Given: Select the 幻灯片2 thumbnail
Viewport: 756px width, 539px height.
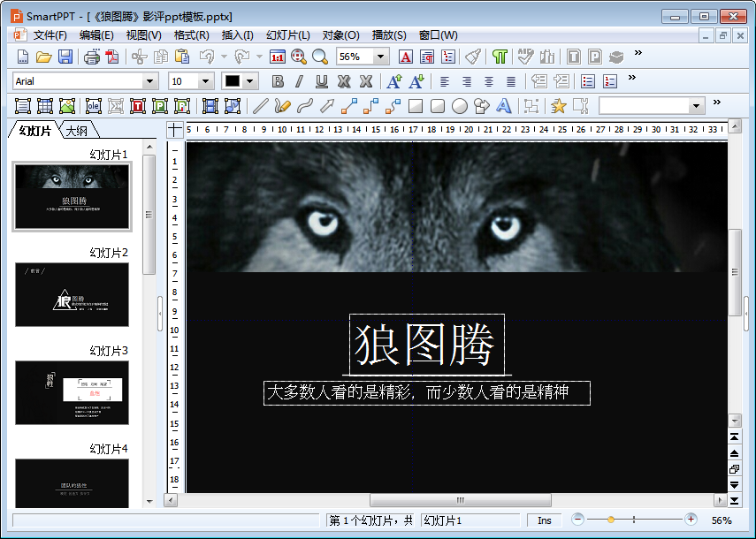Looking at the screenshot, I should tap(72, 294).
